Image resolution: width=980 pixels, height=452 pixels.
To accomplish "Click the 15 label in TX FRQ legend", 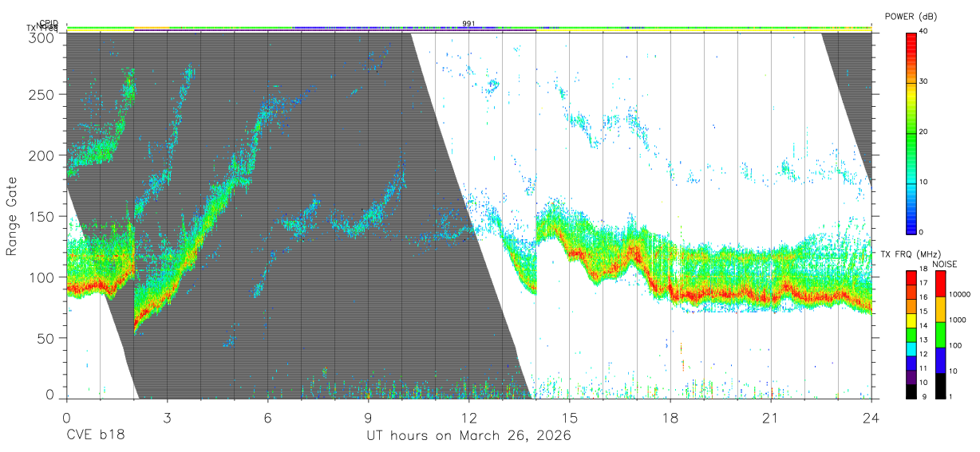I will tap(924, 311).
